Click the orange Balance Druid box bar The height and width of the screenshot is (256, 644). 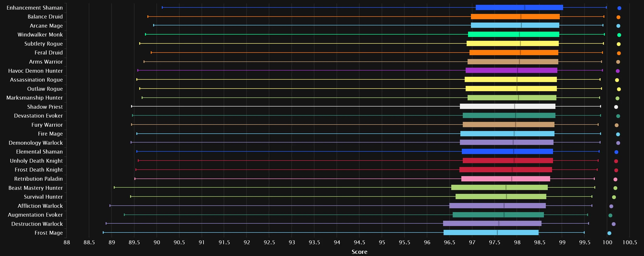pyautogui.click(x=515, y=17)
